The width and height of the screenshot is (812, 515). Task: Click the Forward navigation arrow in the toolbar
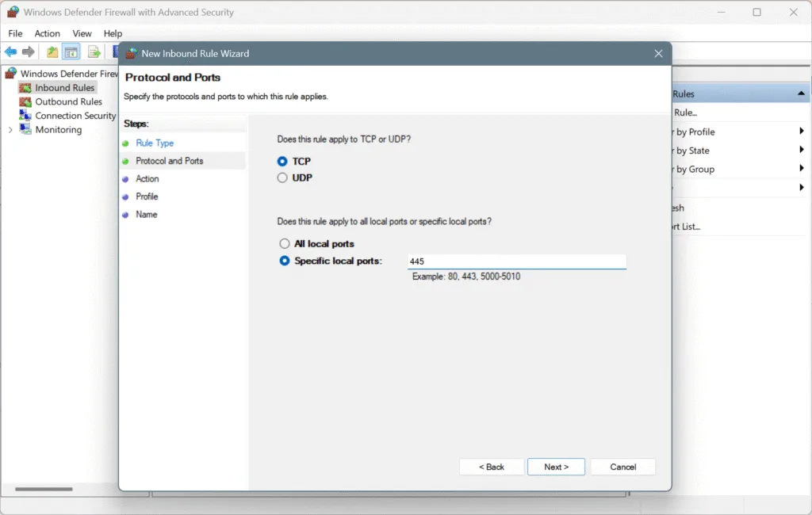pos(29,51)
